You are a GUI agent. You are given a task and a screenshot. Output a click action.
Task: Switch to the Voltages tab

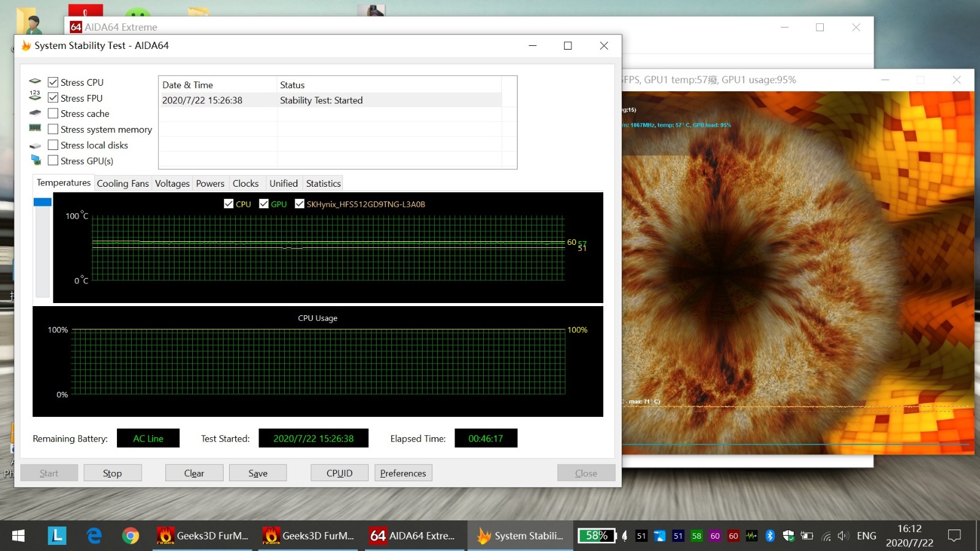[x=172, y=184]
